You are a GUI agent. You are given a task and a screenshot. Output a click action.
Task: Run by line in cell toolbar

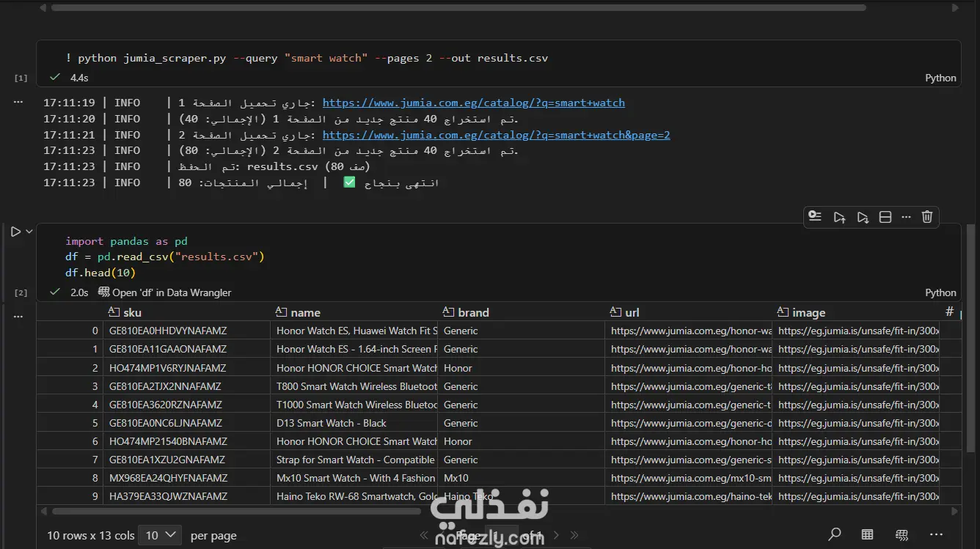click(x=815, y=216)
